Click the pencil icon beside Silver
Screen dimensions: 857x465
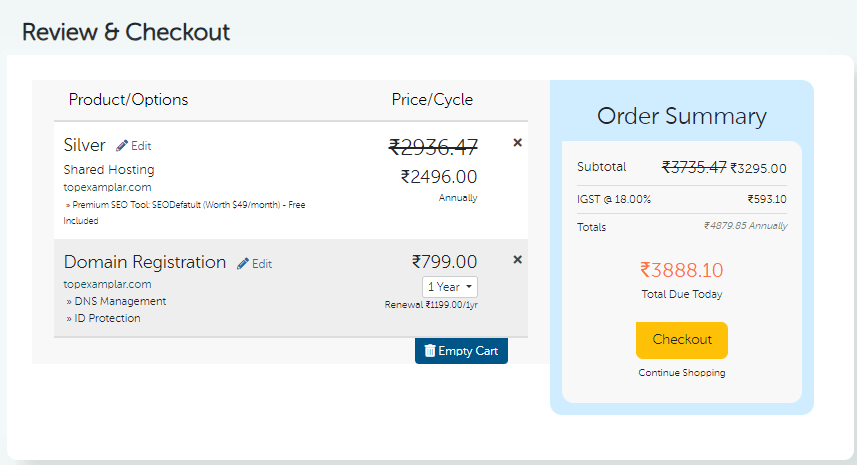point(122,146)
